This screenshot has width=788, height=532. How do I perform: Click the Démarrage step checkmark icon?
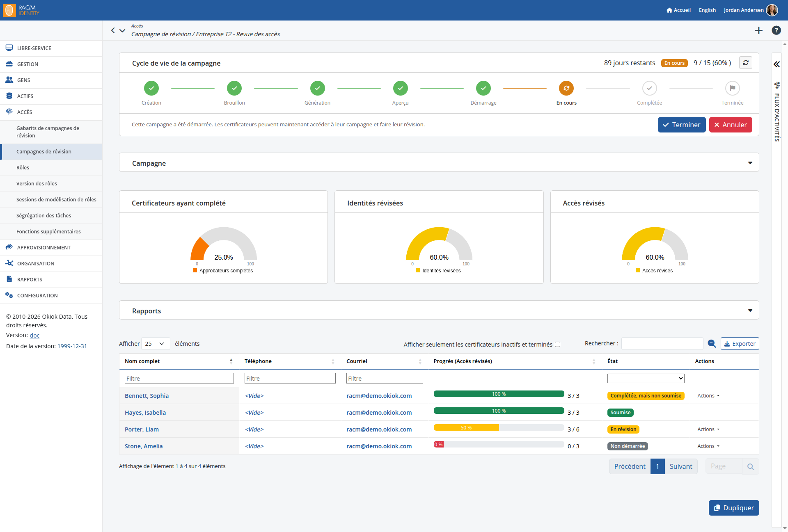tap(483, 88)
